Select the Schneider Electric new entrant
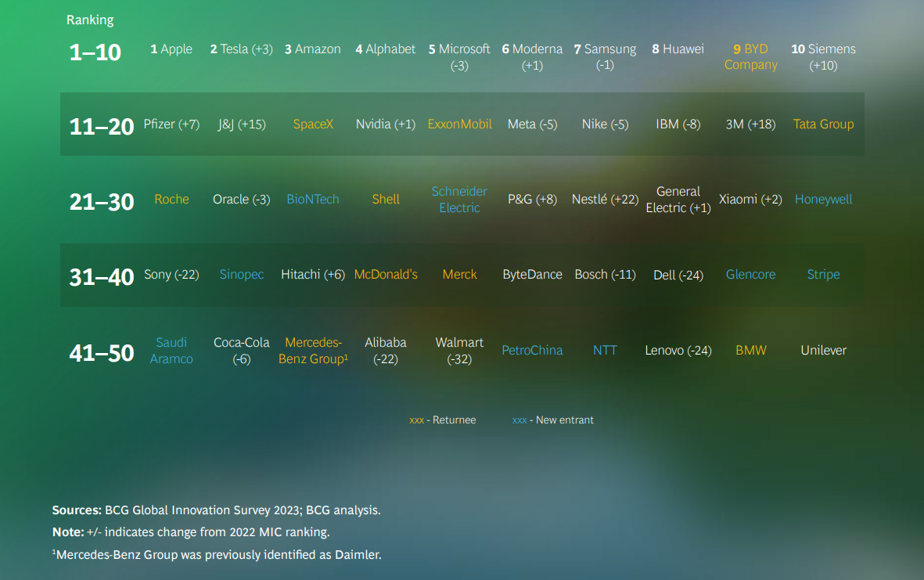The width and height of the screenshot is (924, 580). [459, 200]
